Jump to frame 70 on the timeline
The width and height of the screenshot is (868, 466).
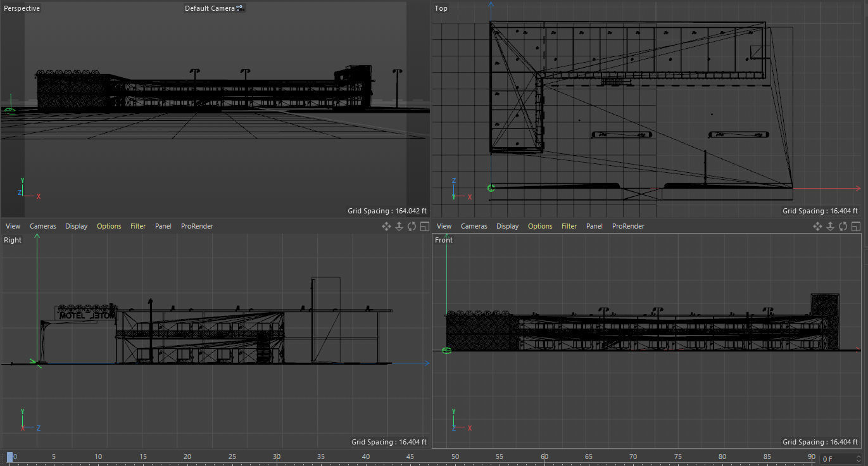coord(633,457)
